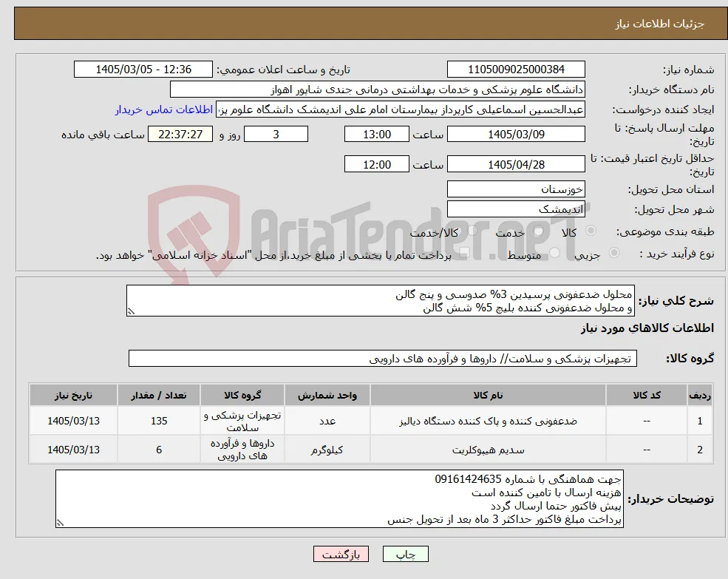
Task: Click the اطلاعات کالاهای مورد نیاز heading
Action: (x=647, y=328)
